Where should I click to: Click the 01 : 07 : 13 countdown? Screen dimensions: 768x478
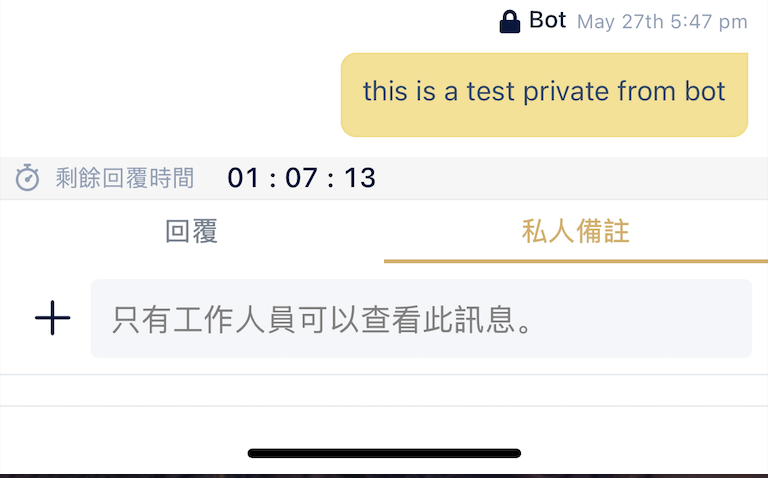(301, 179)
